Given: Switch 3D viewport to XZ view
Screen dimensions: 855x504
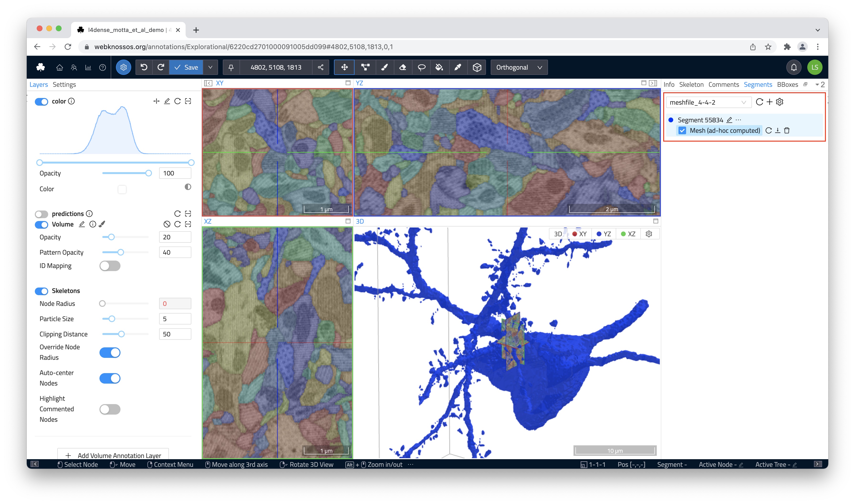Looking at the screenshot, I should (x=628, y=234).
